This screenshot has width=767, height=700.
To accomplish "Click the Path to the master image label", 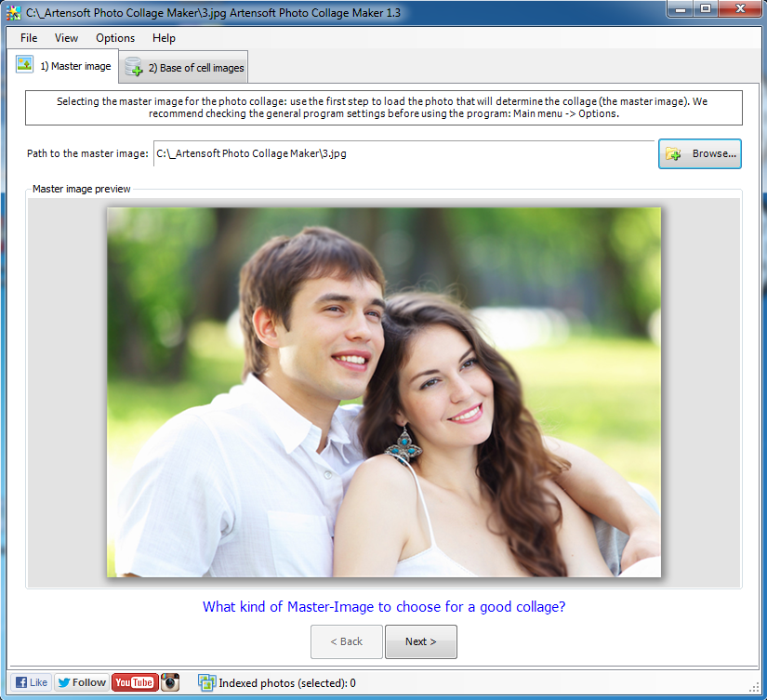I will [x=87, y=153].
